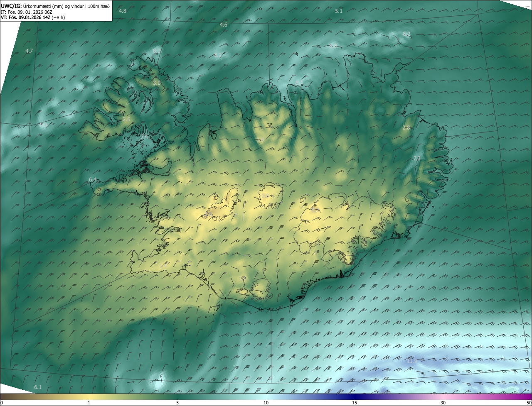Click the 4.6 value label on the map
This screenshot has width=532, height=406.
coord(224,25)
